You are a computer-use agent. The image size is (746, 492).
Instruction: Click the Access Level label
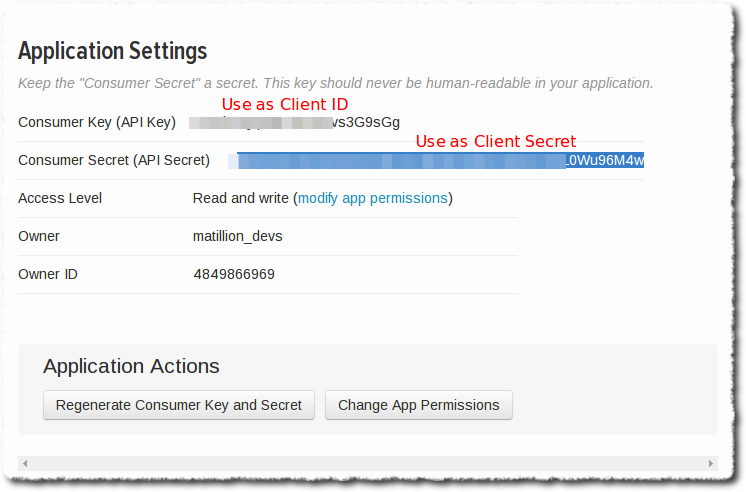click(60, 198)
